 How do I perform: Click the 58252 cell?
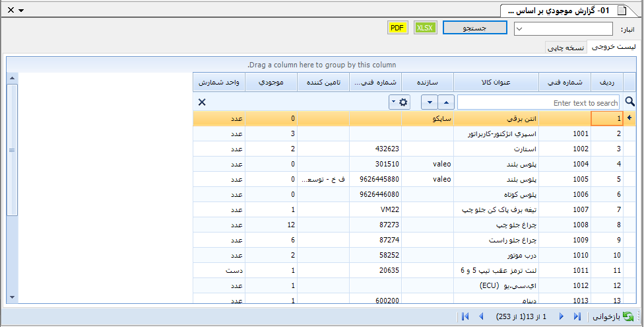tap(375, 256)
